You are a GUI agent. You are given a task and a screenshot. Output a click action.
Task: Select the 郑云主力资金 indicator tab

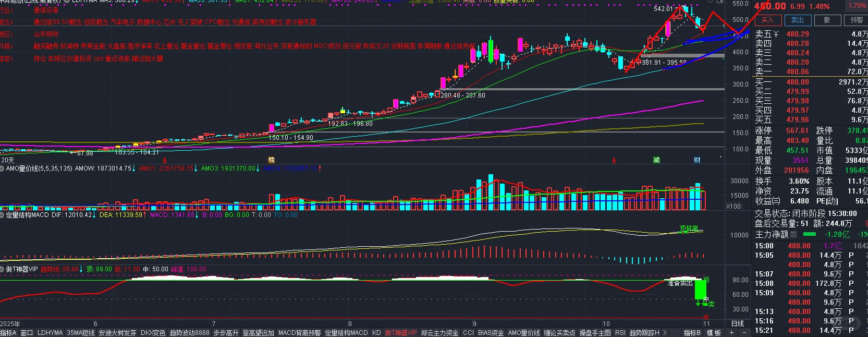[x=439, y=333]
